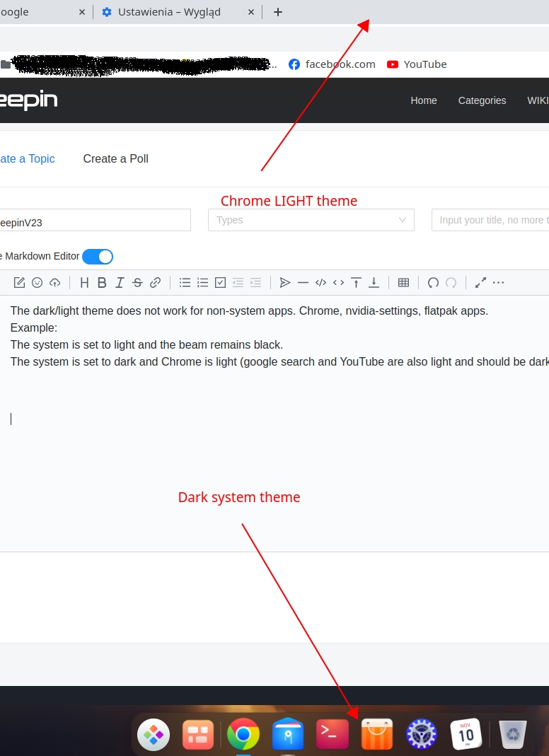Open a new Chrome tab

coord(278,12)
